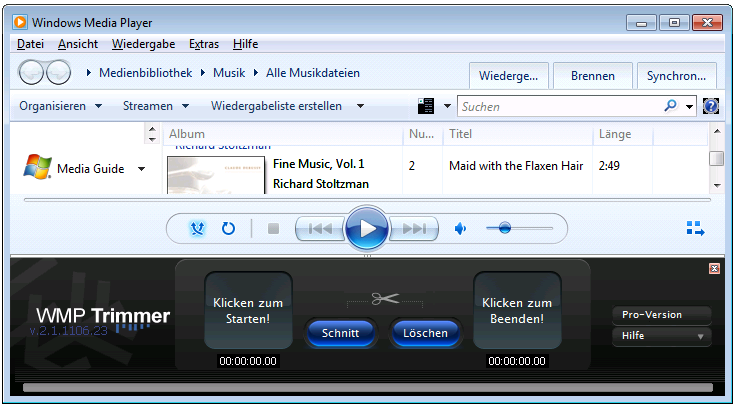Sort by the Titel column header
Viewport: 734px width, 408px height.
pos(518,134)
